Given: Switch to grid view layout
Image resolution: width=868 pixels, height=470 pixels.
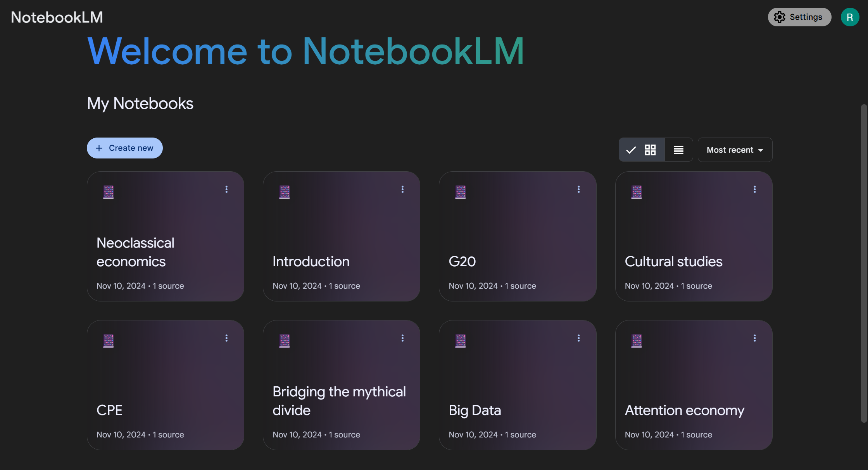Looking at the screenshot, I should tap(642, 150).
